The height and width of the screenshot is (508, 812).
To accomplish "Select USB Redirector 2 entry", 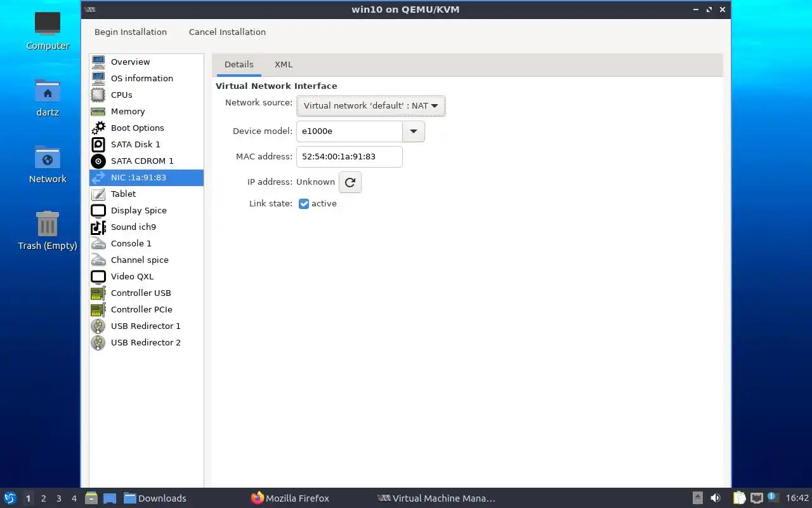I will click(x=146, y=342).
